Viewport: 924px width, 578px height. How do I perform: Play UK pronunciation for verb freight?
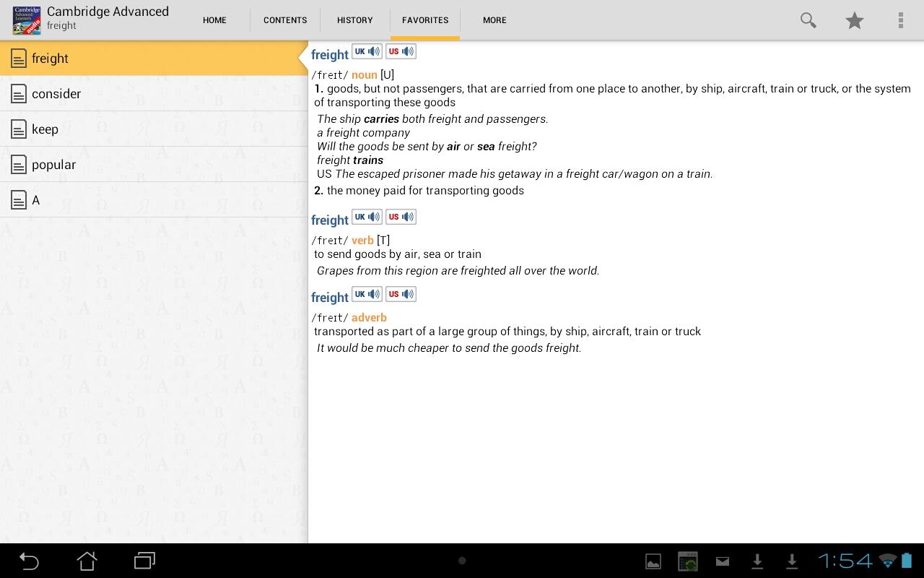coord(367,217)
